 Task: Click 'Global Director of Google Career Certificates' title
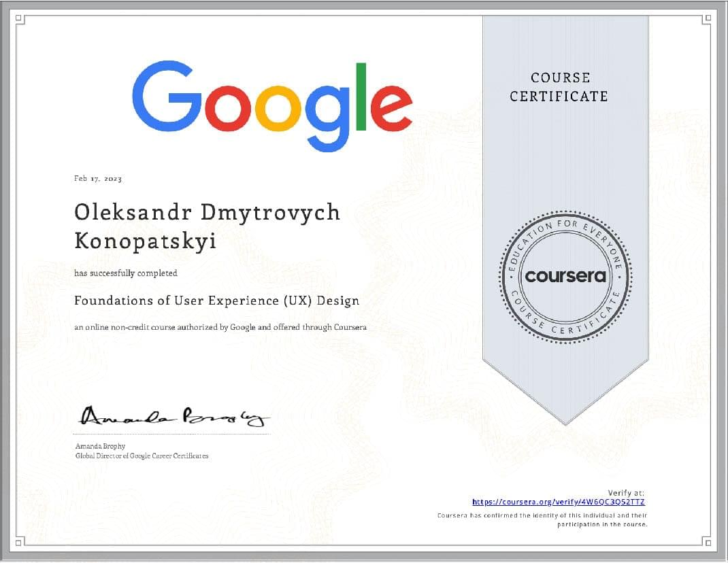coord(142,456)
